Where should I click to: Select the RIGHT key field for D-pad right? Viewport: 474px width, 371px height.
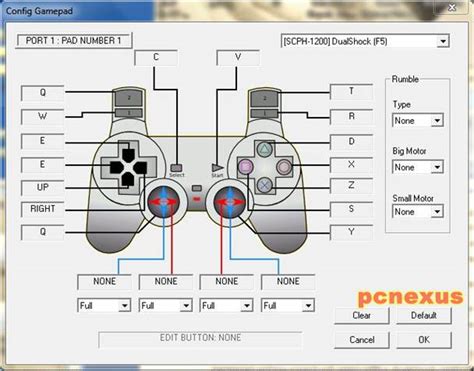click(x=43, y=209)
